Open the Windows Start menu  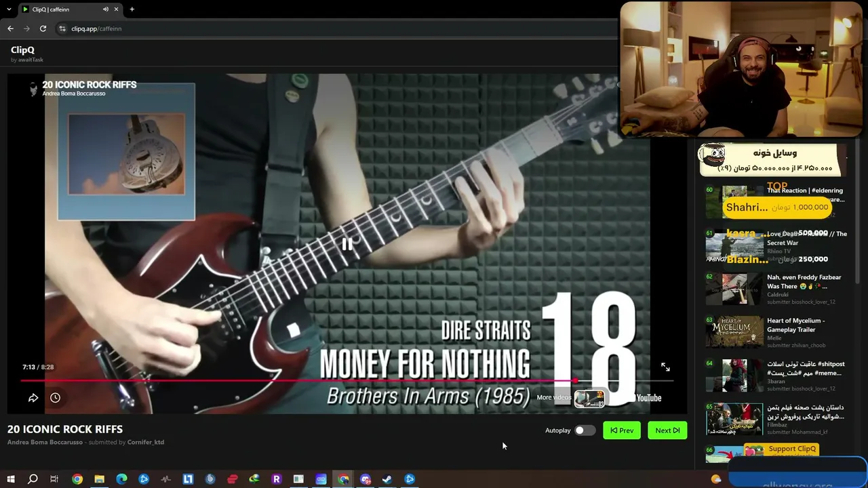pos(11,479)
